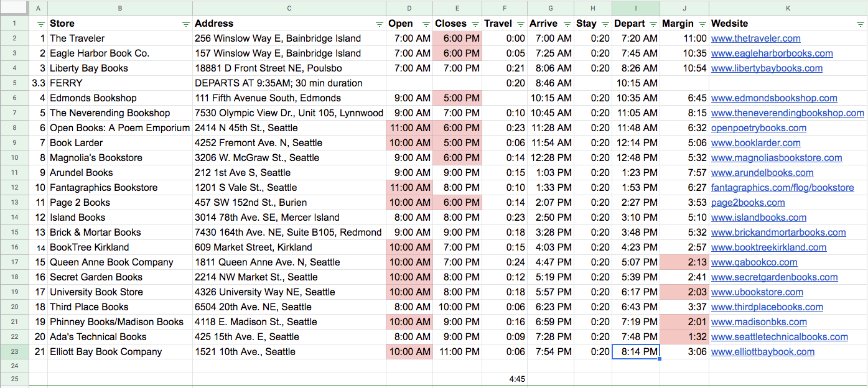Screen dimensions: 868x388
Task: Select column C header
Action: pos(289,8)
